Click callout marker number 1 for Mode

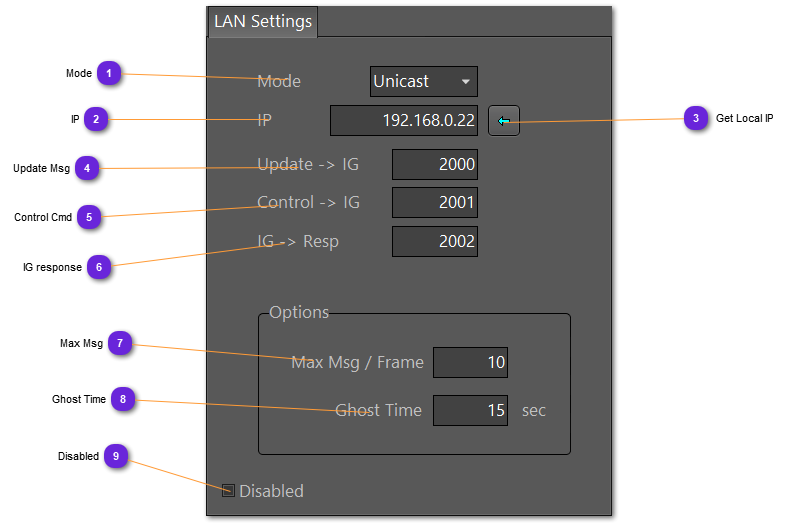(109, 73)
